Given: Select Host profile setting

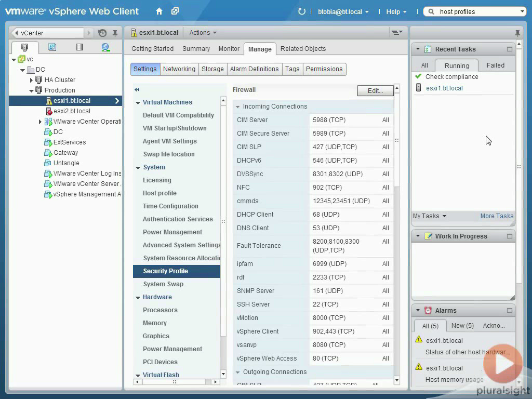Looking at the screenshot, I should pos(159,193).
